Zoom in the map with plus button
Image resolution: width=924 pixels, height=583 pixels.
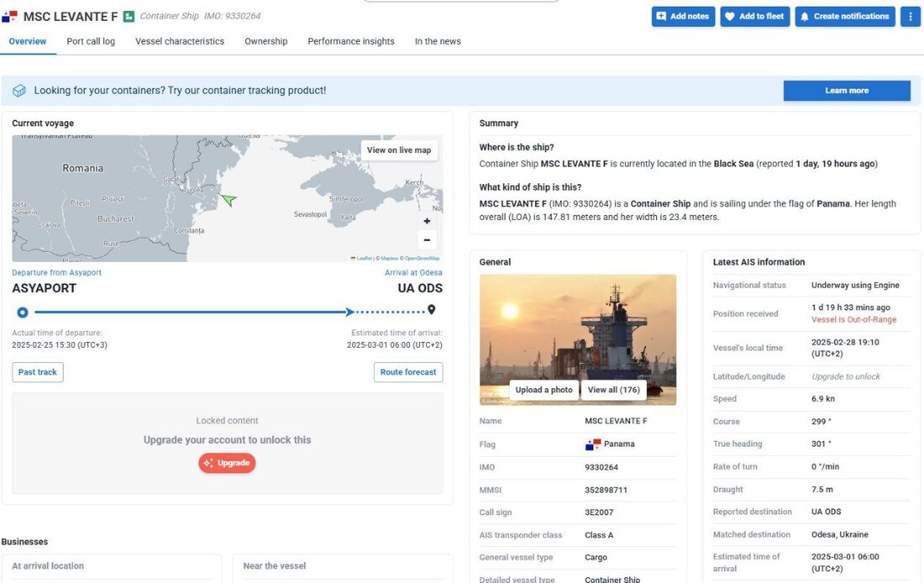tap(427, 221)
